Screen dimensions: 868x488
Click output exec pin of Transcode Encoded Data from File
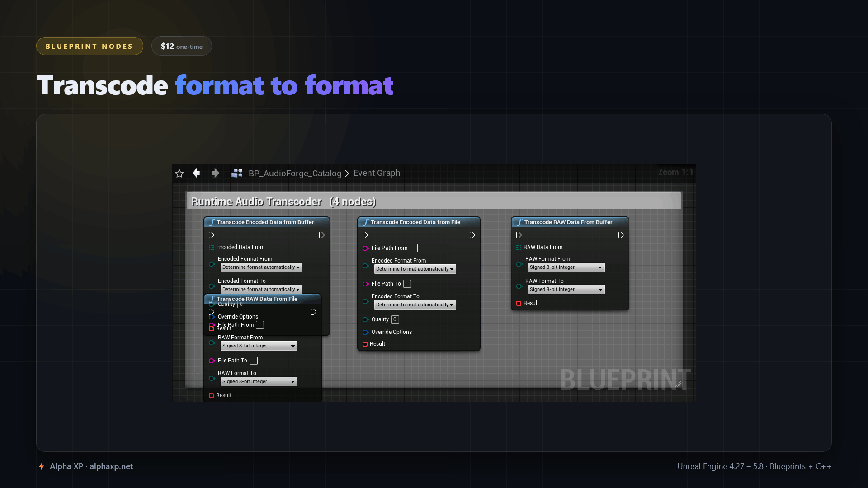472,235
